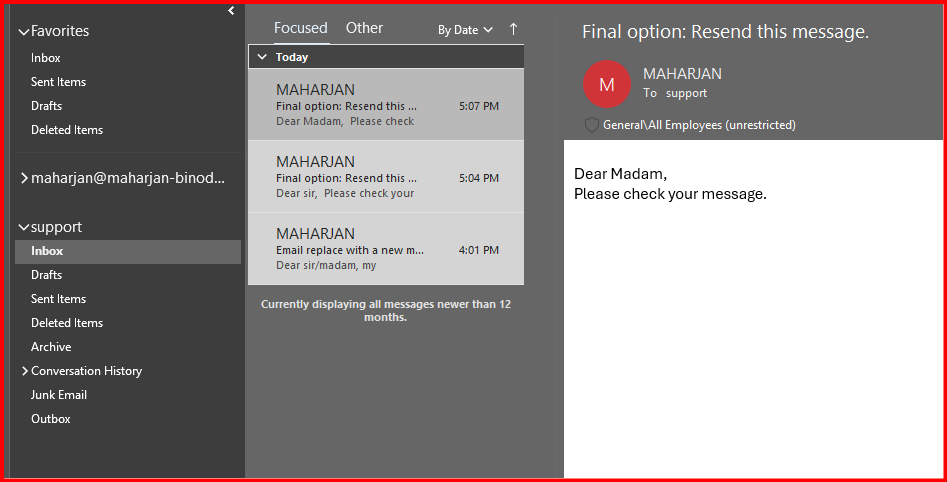Collapse the Favorites section
This screenshot has height=482, width=947.
tap(24, 31)
